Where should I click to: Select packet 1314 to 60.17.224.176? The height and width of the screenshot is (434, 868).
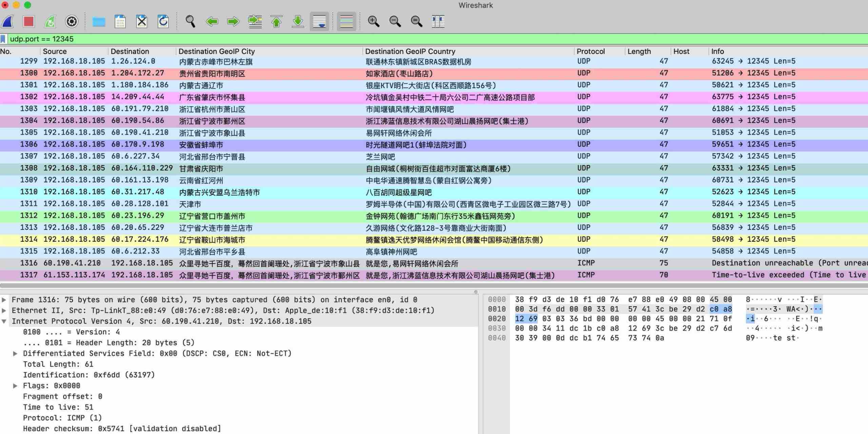(x=434, y=239)
